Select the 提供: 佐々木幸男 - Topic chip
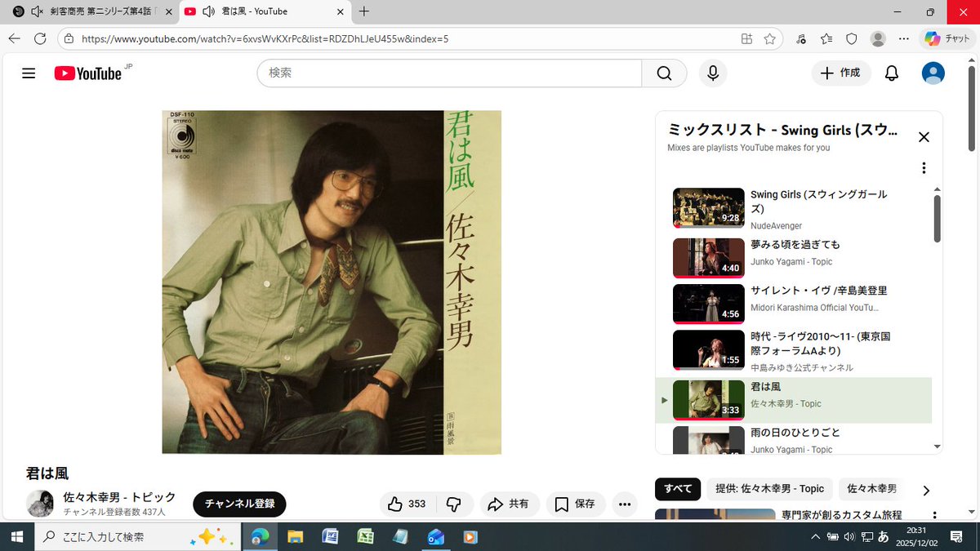 pos(769,489)
